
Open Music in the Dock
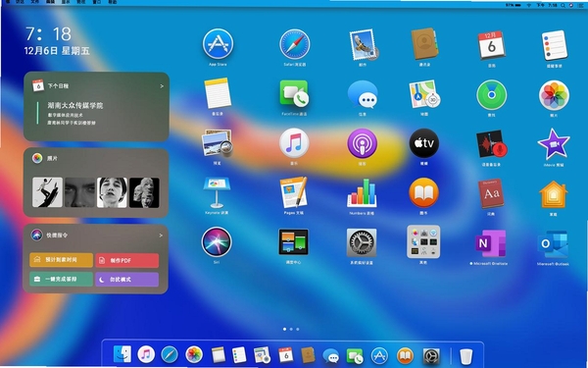pos(146,354)
